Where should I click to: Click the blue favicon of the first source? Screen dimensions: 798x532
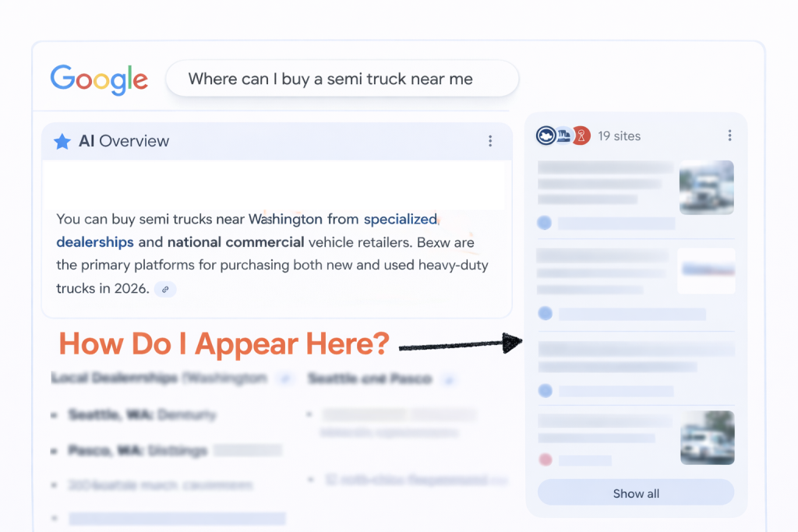(545, 223)
